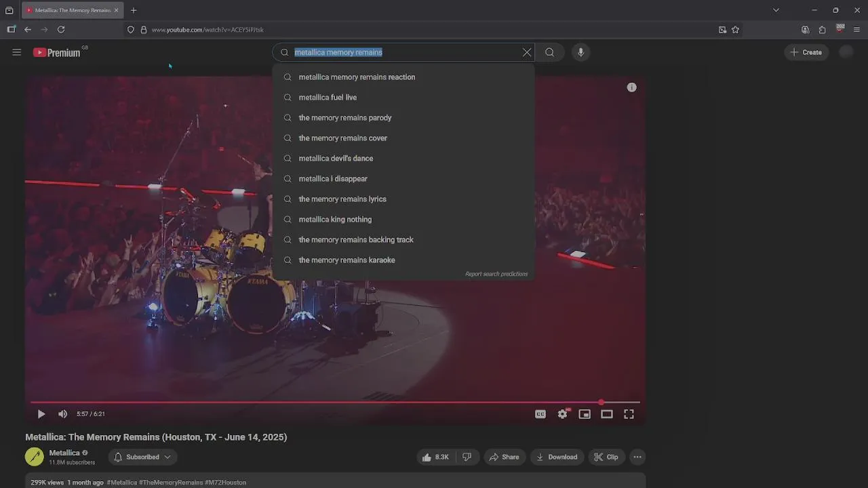
Task: Seek on the red video progress bar
Action: click(335, 403)
